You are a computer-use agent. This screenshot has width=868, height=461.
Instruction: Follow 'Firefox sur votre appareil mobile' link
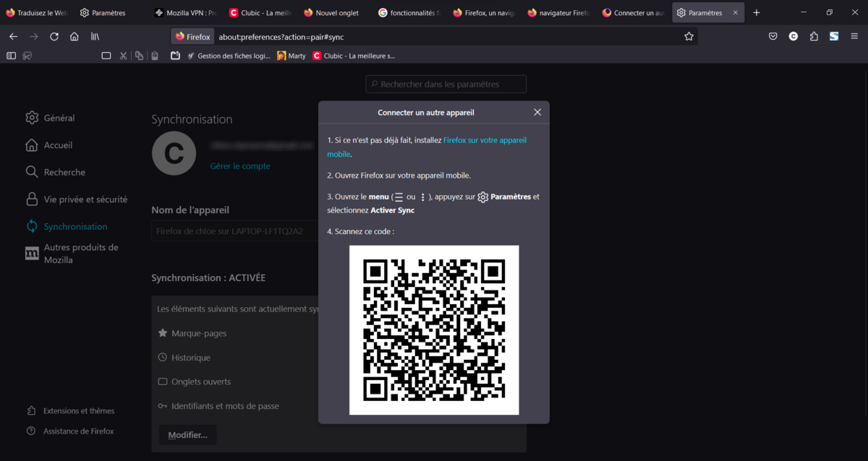(x=427, y=147)
